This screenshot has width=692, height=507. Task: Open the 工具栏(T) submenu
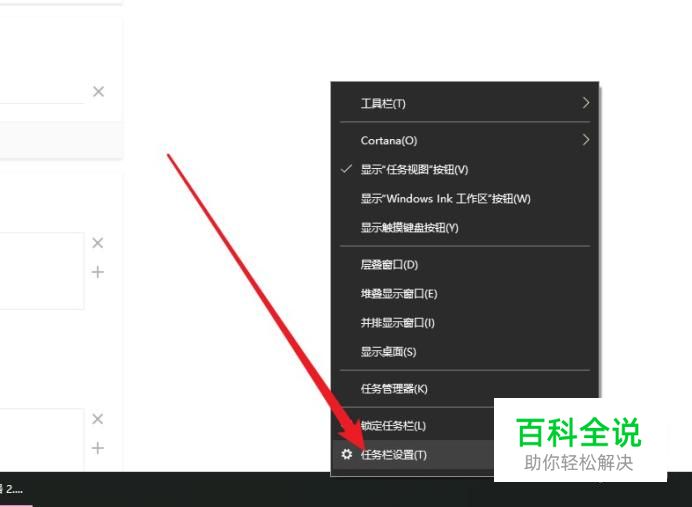tap(464, 103)
